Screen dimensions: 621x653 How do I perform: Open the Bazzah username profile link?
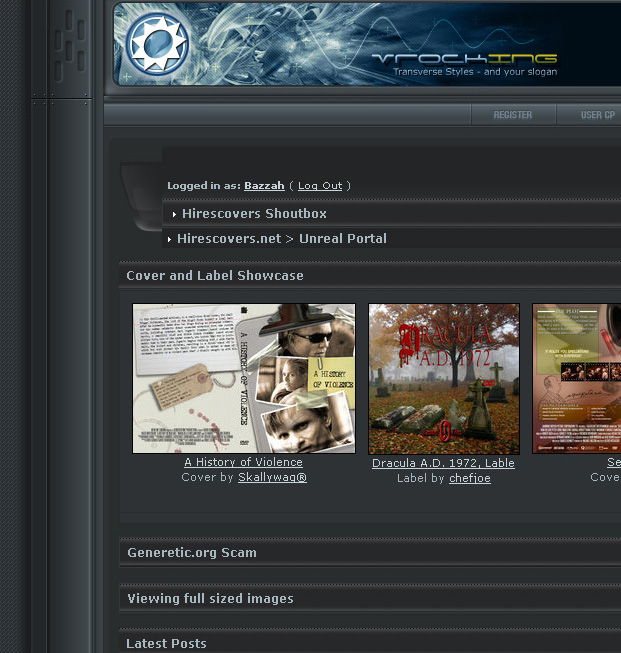tap(264, 186)
